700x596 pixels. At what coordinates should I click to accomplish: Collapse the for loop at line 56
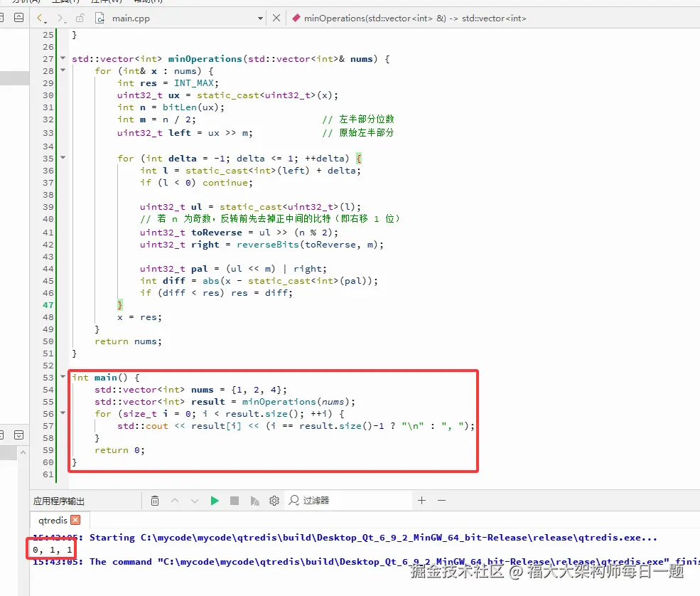pyautogui.click(x=63, y=413)
